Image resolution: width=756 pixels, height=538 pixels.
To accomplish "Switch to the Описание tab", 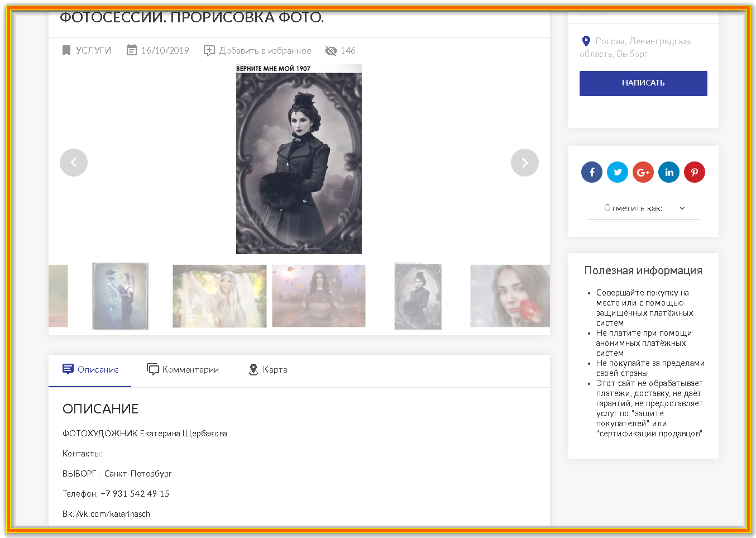I will click(90, 370).
